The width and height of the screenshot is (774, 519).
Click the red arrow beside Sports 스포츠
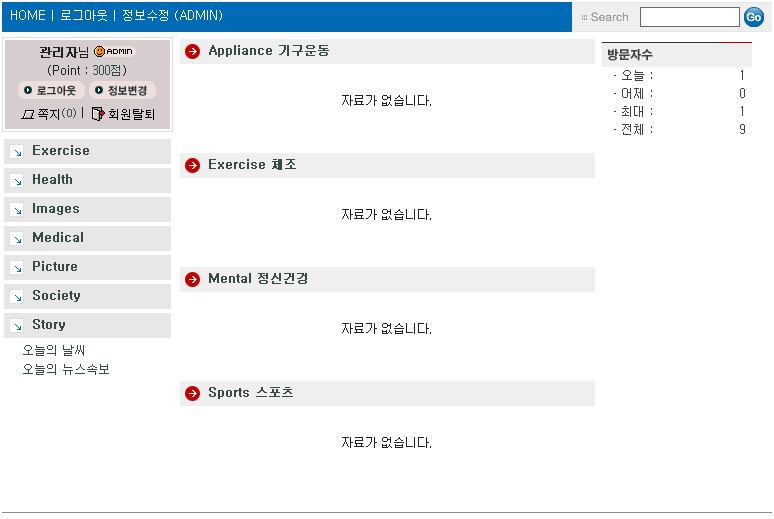point(193,394)
